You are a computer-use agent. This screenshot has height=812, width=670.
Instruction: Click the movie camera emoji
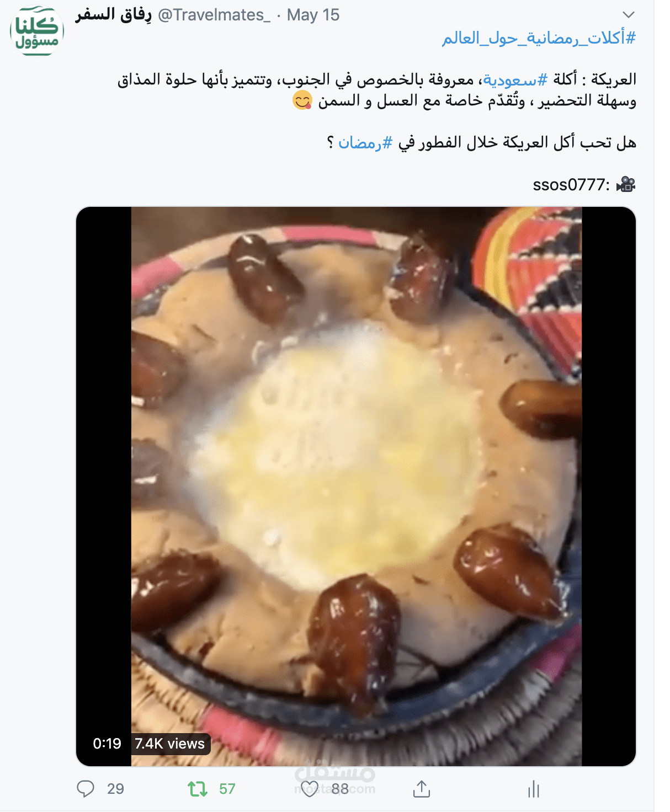point(626,184)
